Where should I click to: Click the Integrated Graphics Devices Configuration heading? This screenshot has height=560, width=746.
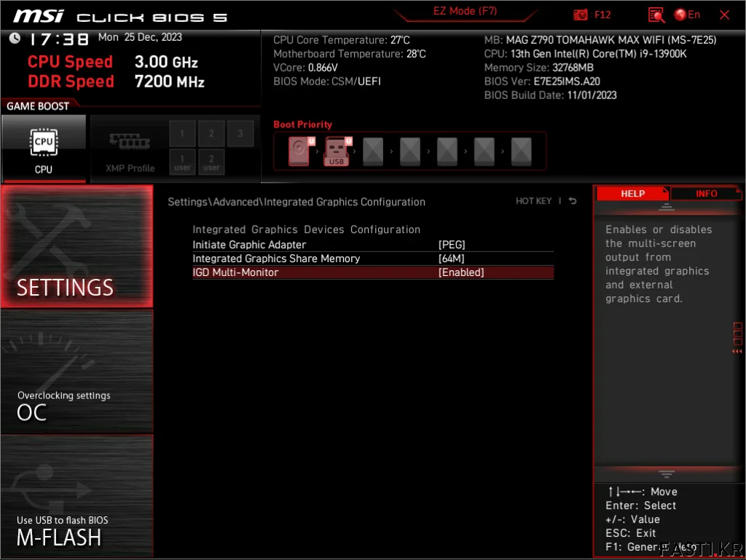pyautogui.click(x=307, y=229)
